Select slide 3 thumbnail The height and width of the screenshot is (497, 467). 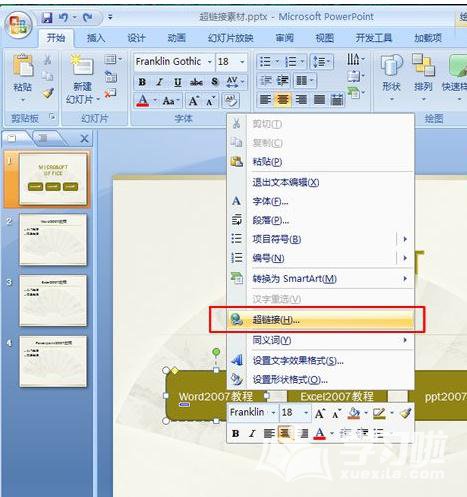53,301
